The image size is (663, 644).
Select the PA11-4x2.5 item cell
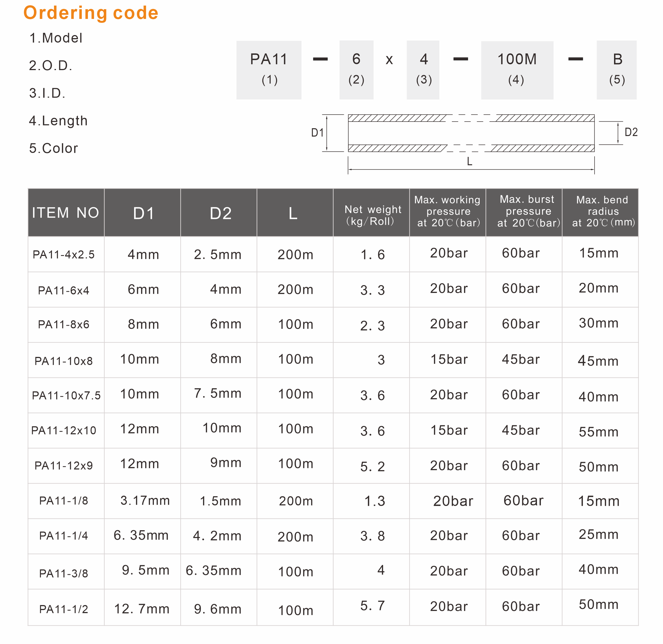[66, 254]
